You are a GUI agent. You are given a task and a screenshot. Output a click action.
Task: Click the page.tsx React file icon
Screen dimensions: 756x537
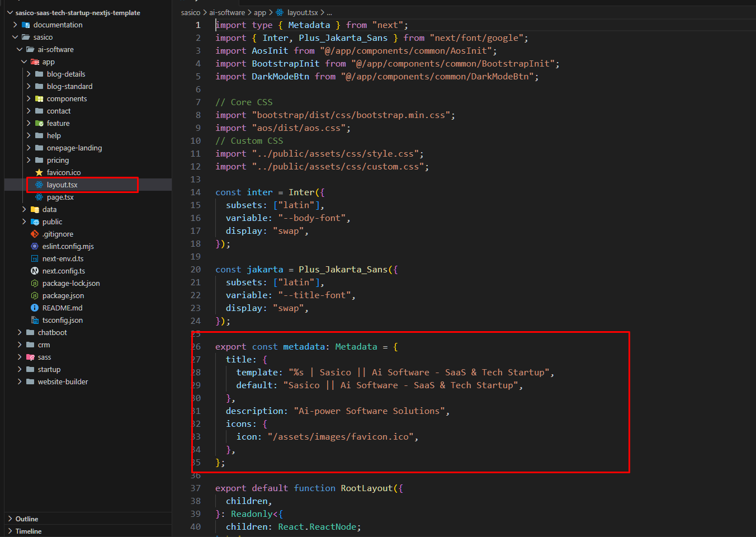point(39,197)
